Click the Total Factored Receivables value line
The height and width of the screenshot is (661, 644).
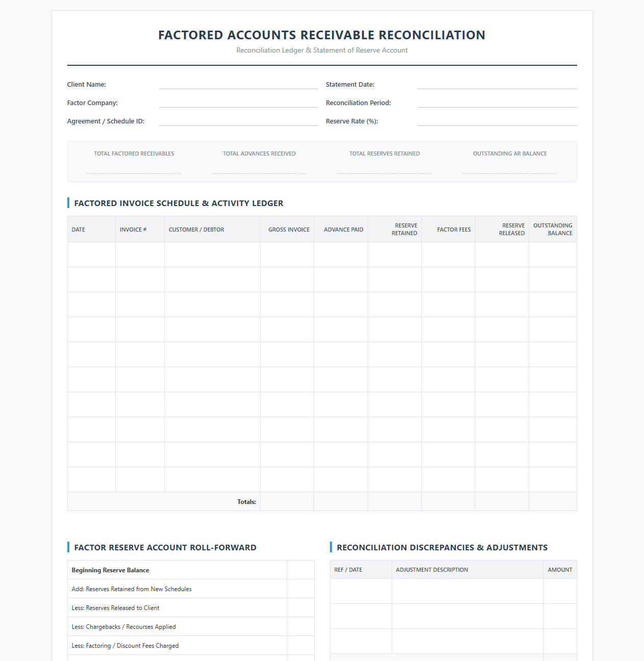click(134, 168)
